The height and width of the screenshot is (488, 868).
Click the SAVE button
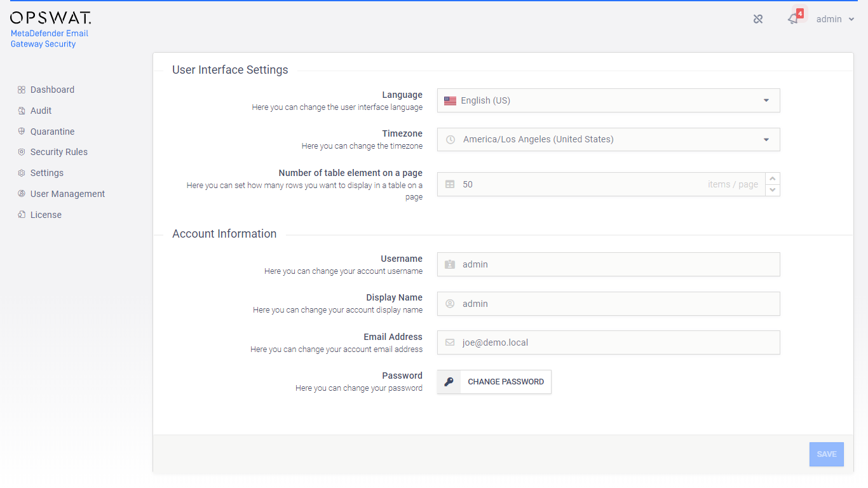click(x=827, y=454)
